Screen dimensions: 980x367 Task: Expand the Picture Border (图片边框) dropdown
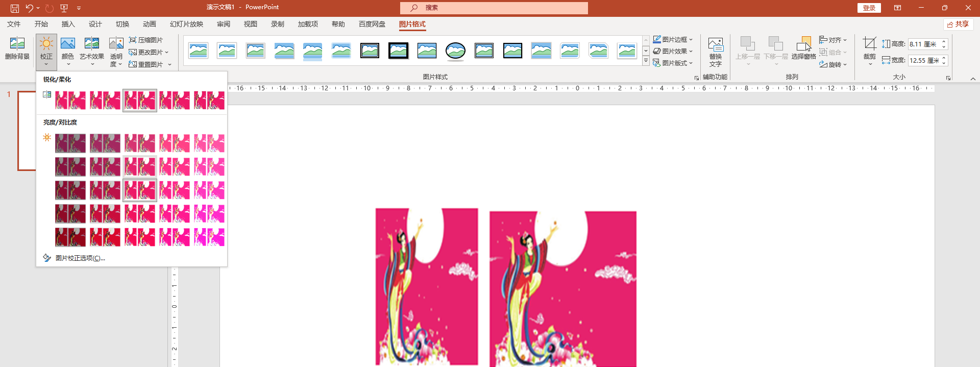click(x=673, y=39)
